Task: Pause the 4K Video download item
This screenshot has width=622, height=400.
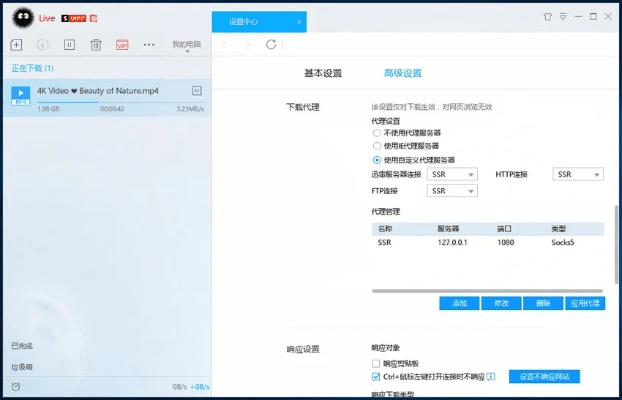Action: point(197,91)
